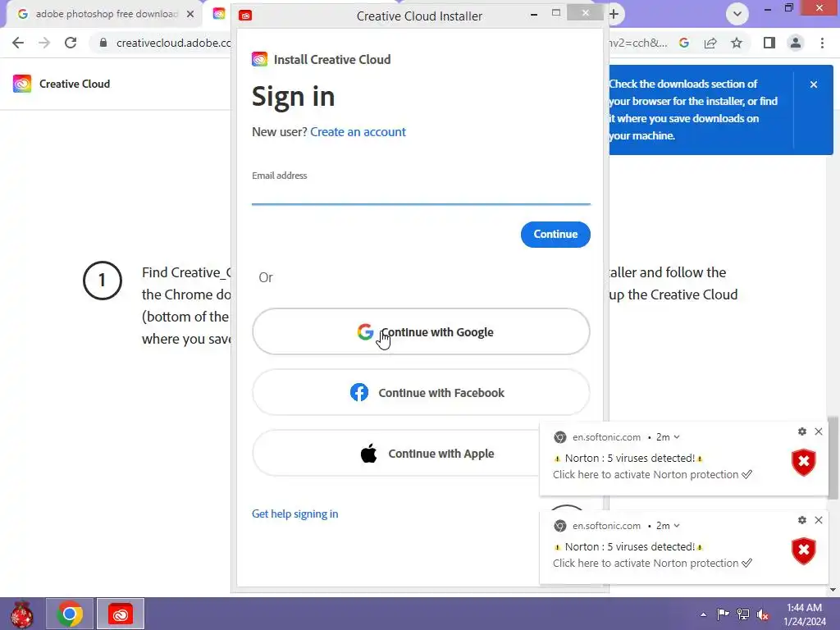The image size is (840, 630).
Task: Expand the lower softonic notification chevron
Action: point(677,526)
